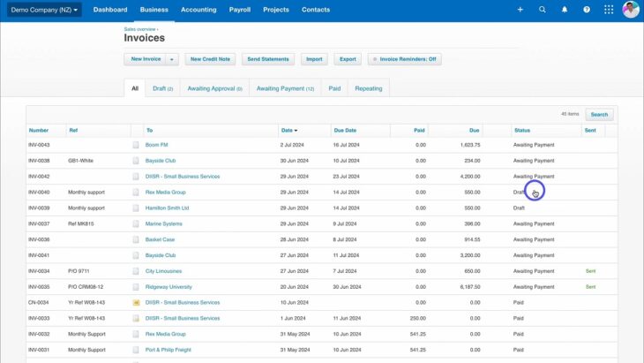Image resolution: width=644 pixels, height=363 pixels.
Task: Open the Marine Systems link
Action: click(163, 223)
